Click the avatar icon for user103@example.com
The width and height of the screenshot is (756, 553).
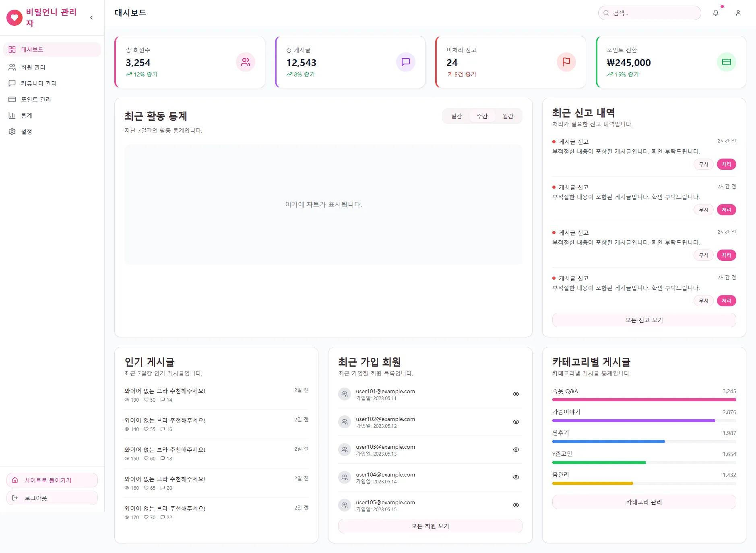(x=345, y=450)
